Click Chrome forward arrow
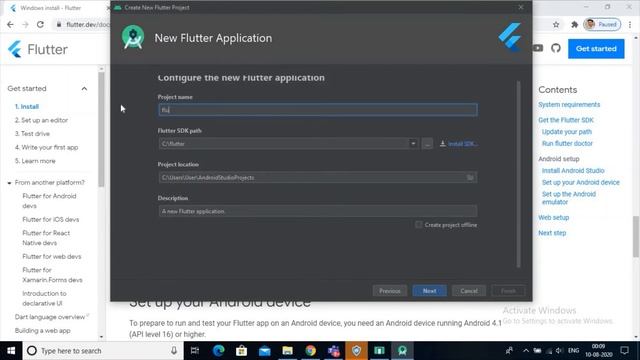Image resolution: width=640 pixels, height=360 pixels. click(25, 24)
